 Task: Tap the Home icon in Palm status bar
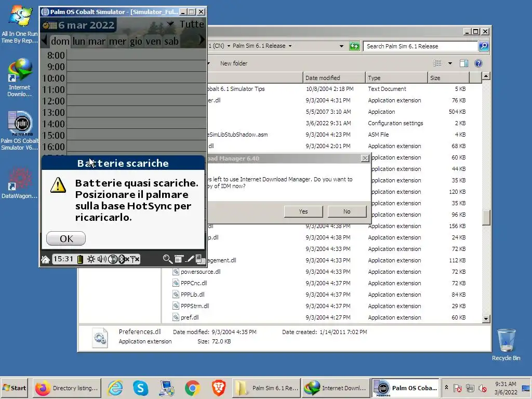[x=46, y=260]
